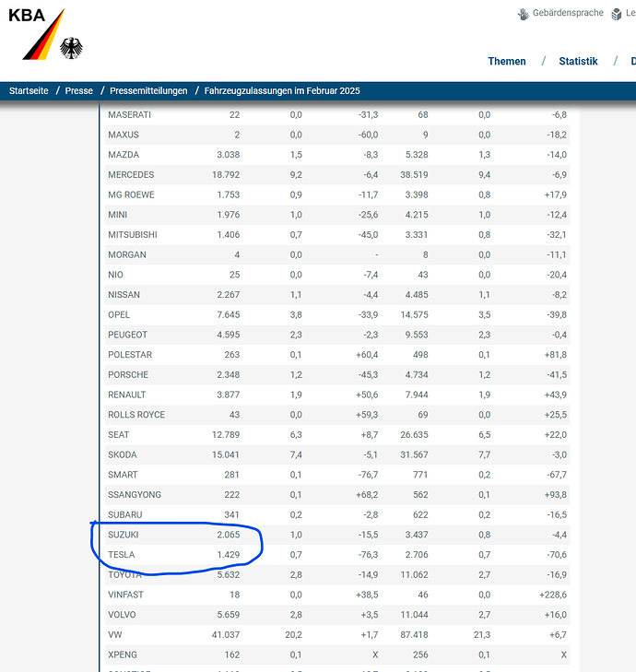
Task: Select the SEAT row label
Action: [x=118, y=434]
